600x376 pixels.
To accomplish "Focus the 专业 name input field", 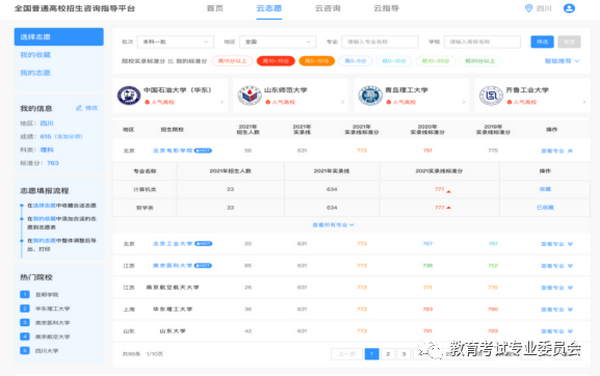I will [380, 42].
